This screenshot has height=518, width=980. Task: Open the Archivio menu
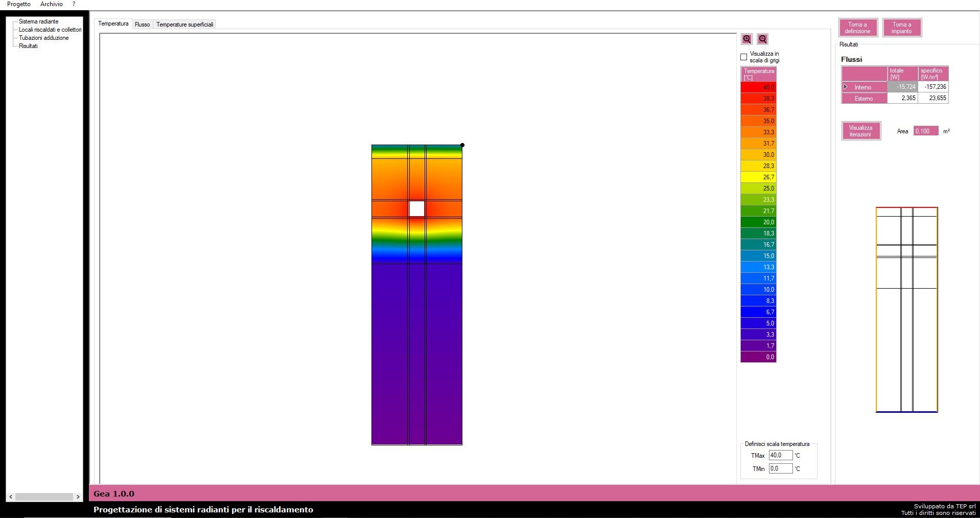pyautogui.click(x=52, y=4)
